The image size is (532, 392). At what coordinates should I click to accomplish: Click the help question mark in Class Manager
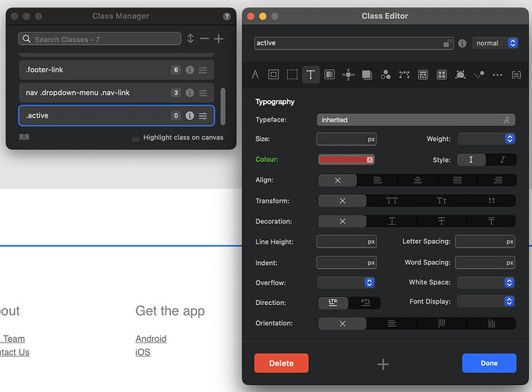(x=227, y=16)
